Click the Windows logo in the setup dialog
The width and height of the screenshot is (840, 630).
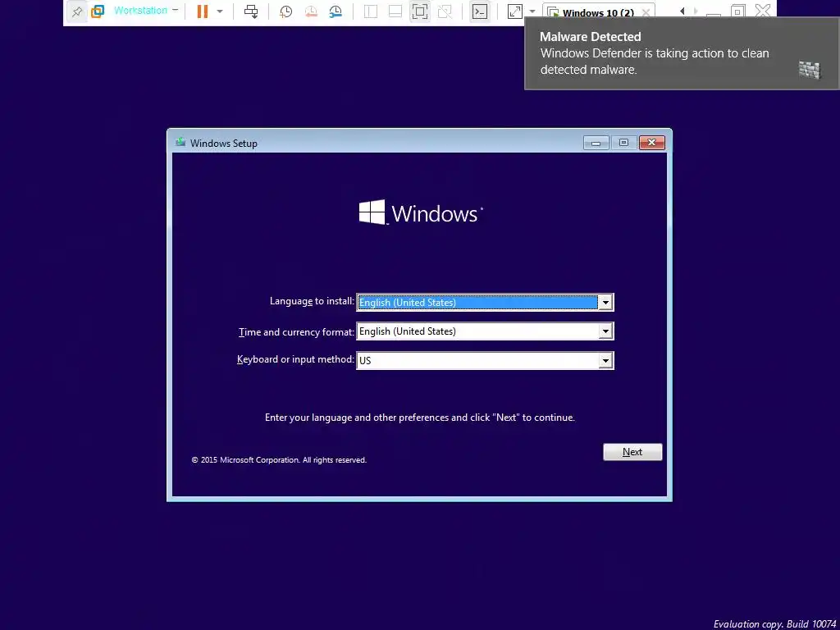point(421,212)
